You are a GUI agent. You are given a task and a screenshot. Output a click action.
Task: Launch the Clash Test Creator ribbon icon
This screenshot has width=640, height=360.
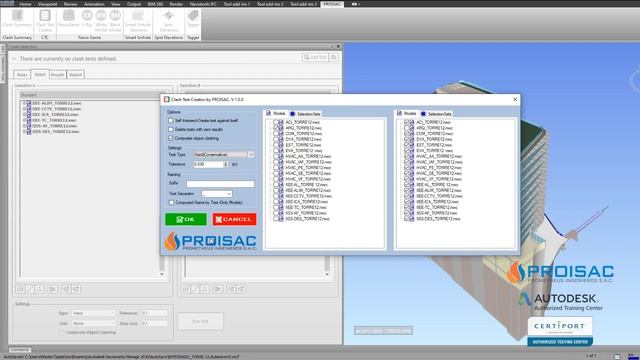click(45, 20)
